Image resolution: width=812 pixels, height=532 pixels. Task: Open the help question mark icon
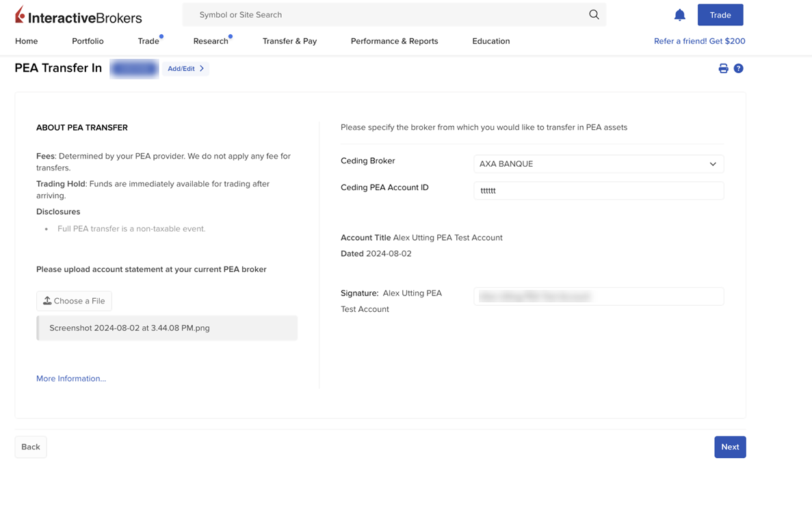[x=739, y=68]
